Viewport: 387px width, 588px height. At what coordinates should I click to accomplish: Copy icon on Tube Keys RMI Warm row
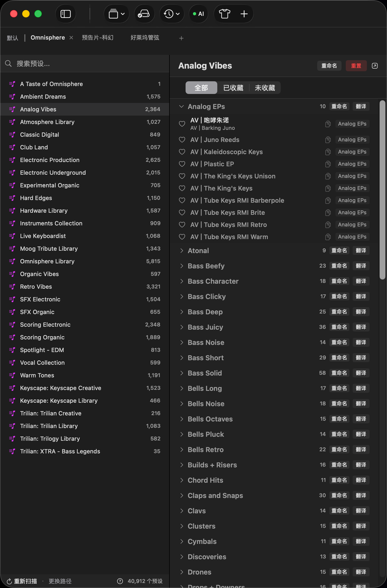point(328,237)
